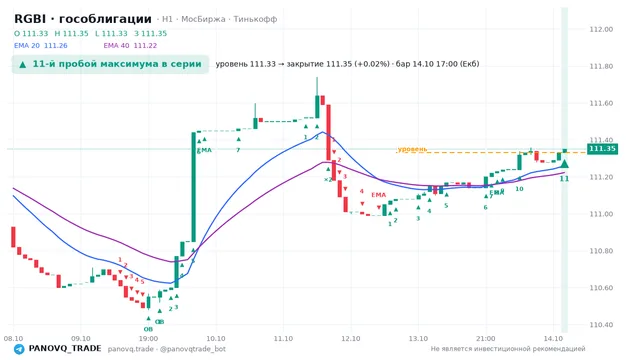Click the Telegram logo icon in footer
This screenshot has height=360, width=640.
point(19,349)
